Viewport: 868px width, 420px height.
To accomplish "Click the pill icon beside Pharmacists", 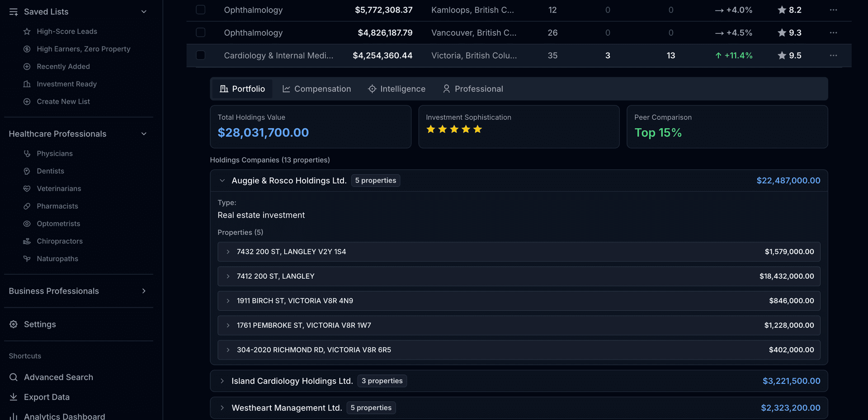I will tap(27, 206).
